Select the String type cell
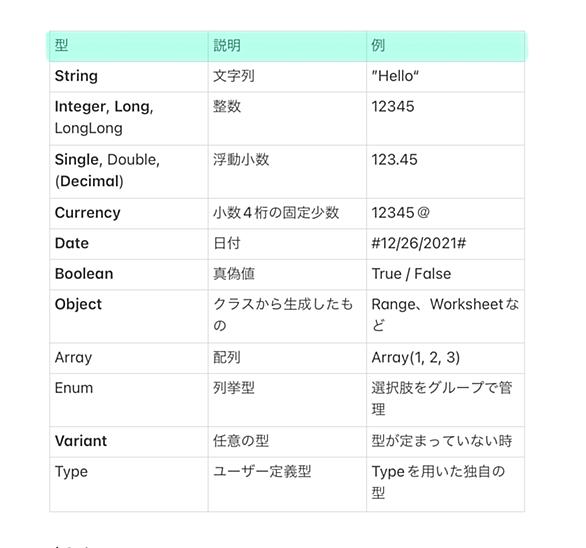This screenshot has width=586, height=548. click(x=129, y=77)
